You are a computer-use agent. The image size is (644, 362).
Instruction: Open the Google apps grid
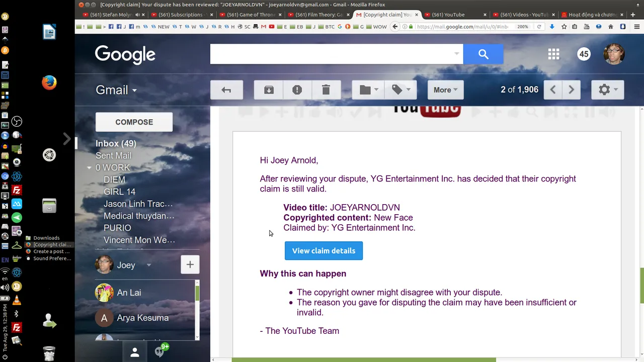click(553, 54)
